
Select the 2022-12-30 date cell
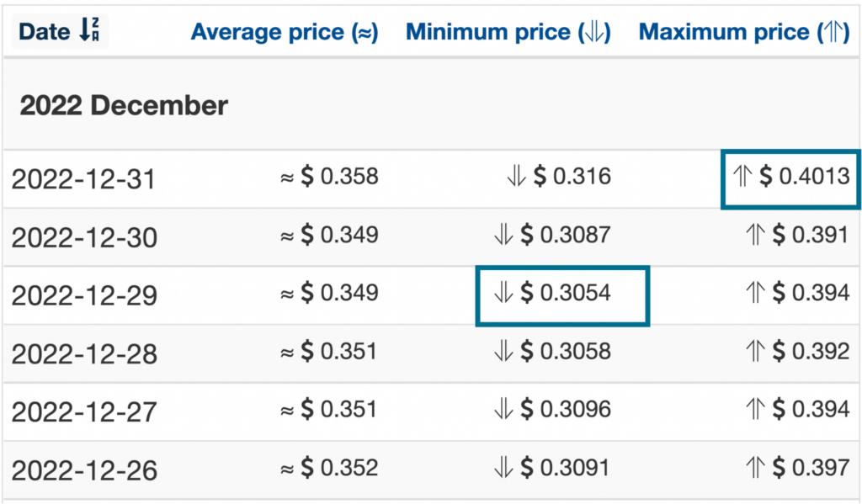tap(84, 237)
